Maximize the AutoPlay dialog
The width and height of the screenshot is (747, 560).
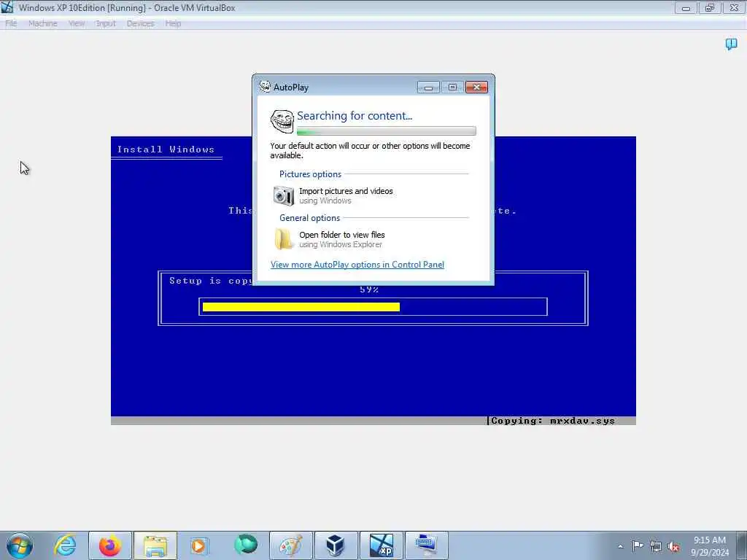[x=452, y=87]
